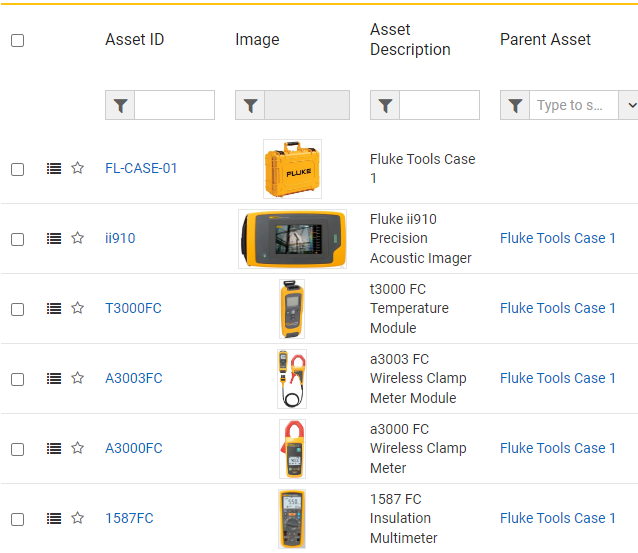638x553 pixels.
Task: Sort by the Image column header
Action: coord(257,39)
